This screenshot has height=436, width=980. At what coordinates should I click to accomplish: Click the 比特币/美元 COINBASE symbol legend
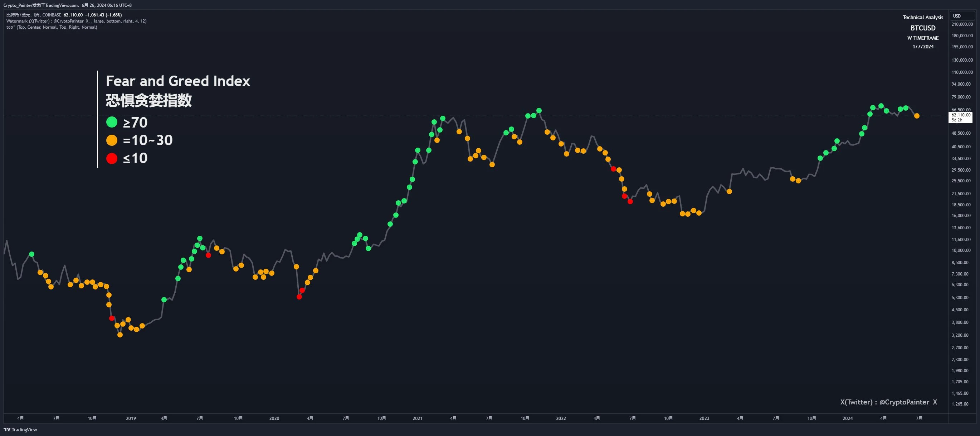click(x=34, y=15)
